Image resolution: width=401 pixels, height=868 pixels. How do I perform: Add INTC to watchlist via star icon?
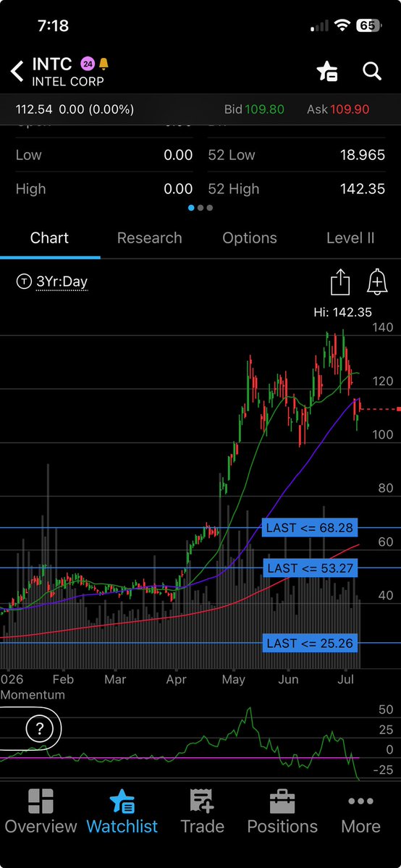[x=327, y=72]
